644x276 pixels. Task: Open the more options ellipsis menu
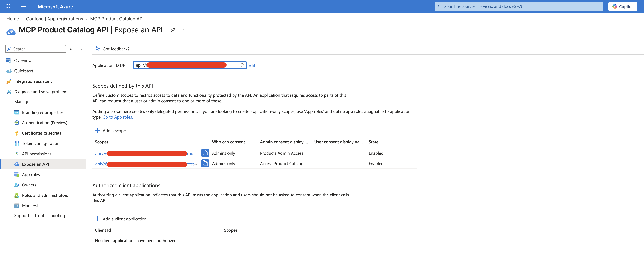point(184,30)
